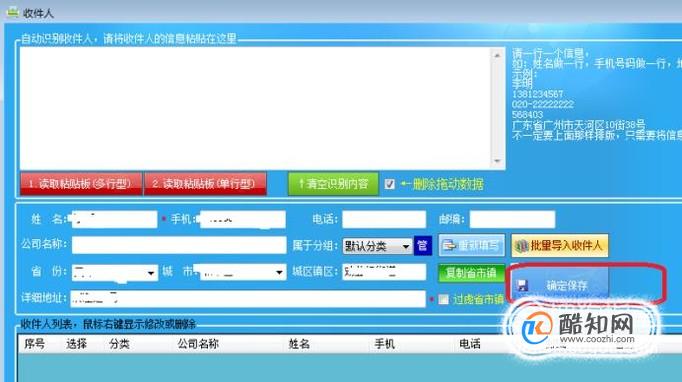Image resolution: width=682 pixels, height=382 pixels.
Task: Click the 公司名称 input field
Action: (179, 245)
